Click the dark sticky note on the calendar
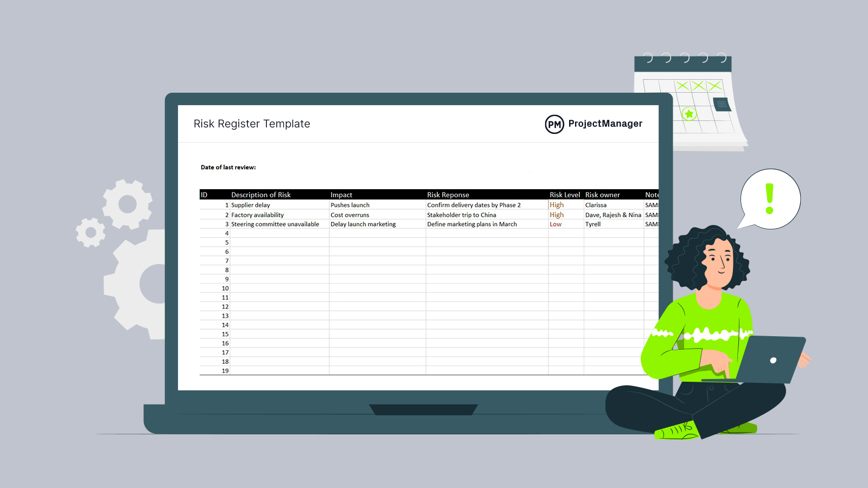 tap(722, 104)
